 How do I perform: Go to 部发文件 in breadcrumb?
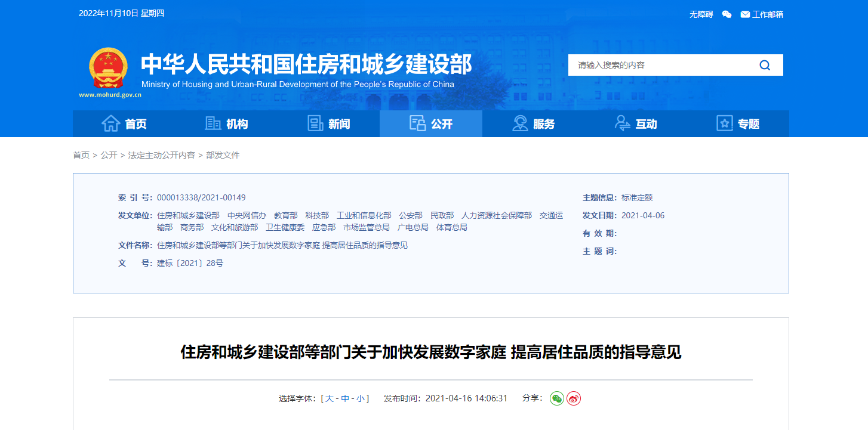223,155
